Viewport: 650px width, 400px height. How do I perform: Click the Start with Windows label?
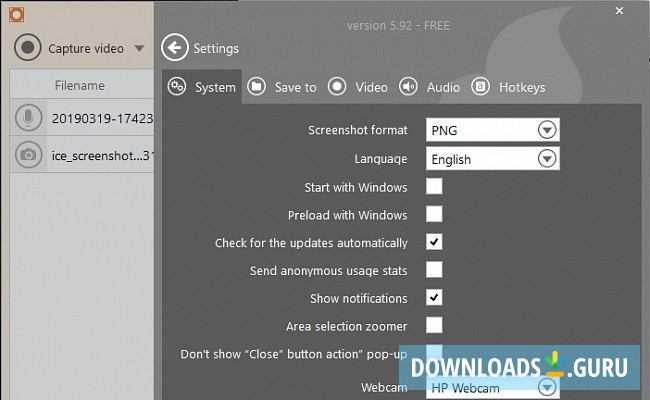tap(356, 187)
